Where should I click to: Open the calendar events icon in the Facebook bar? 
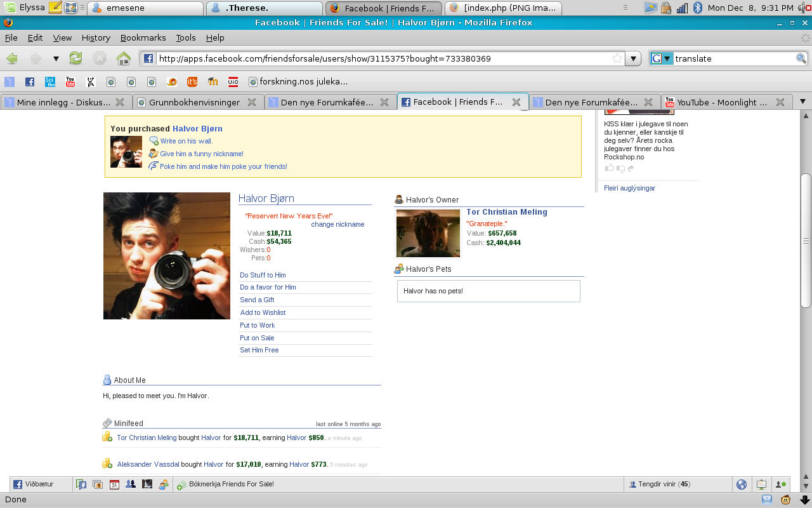114,484
